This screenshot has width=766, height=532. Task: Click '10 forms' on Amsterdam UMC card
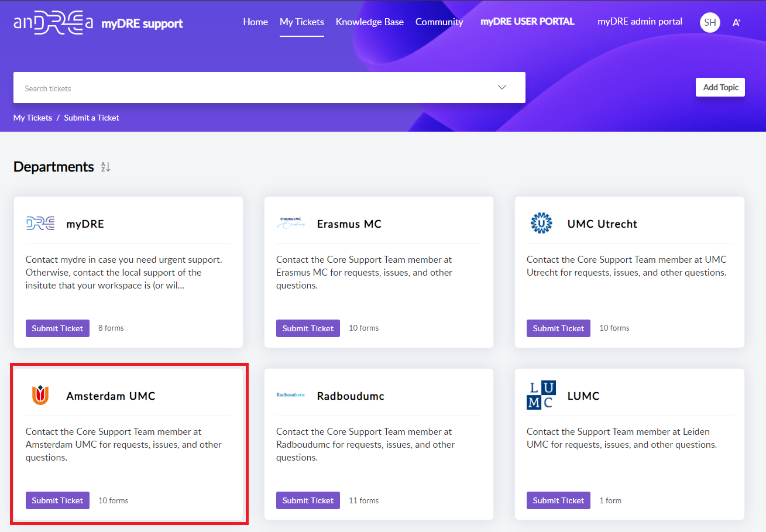[114, 500]
